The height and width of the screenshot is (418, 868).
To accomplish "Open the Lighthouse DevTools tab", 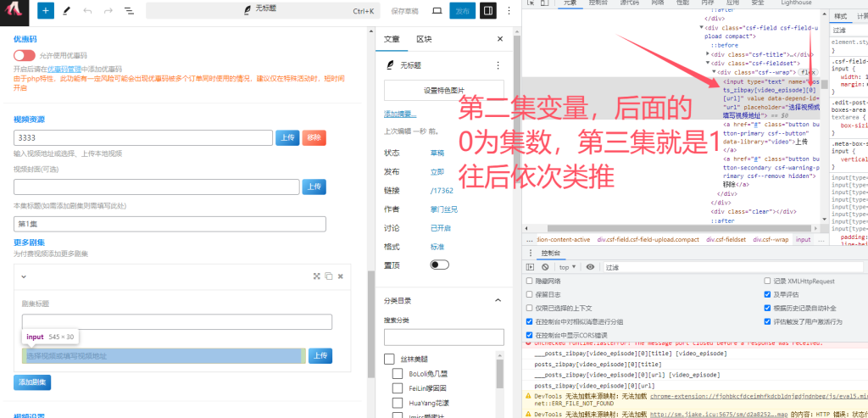I will click(796, 3).
